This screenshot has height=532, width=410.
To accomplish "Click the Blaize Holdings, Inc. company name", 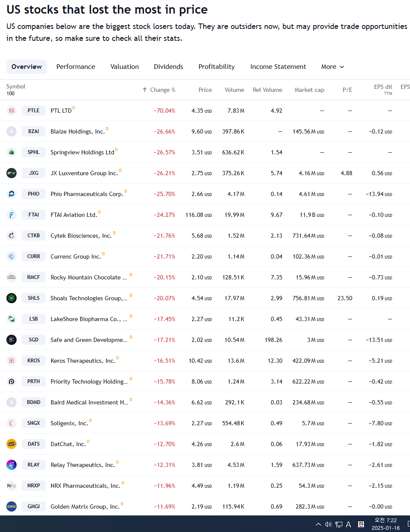I will [77, 132].
